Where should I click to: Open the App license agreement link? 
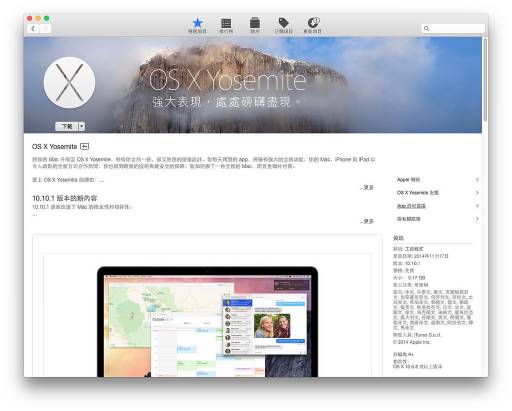tap(411, 206)
